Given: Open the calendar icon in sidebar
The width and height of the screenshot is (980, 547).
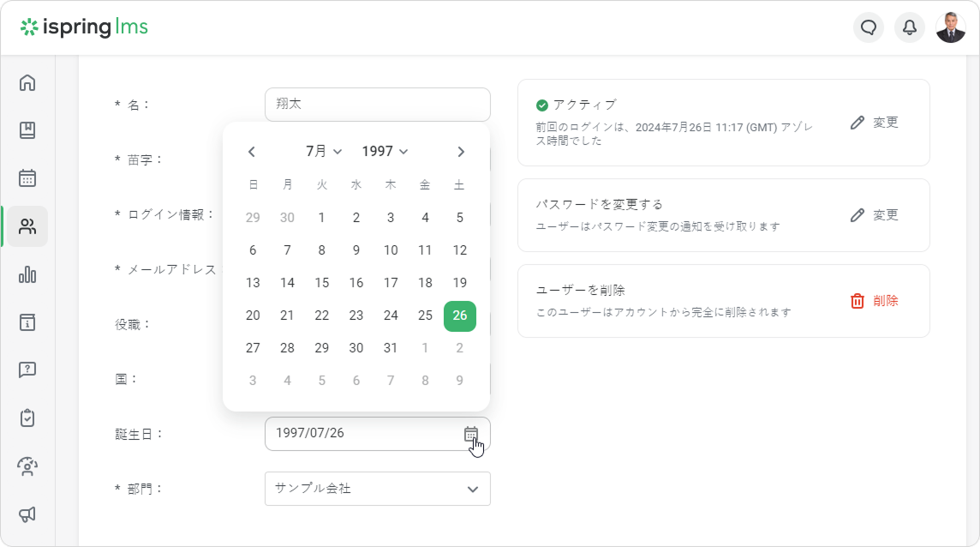Looking at the screenshot, I should click(x=27, y=178).
